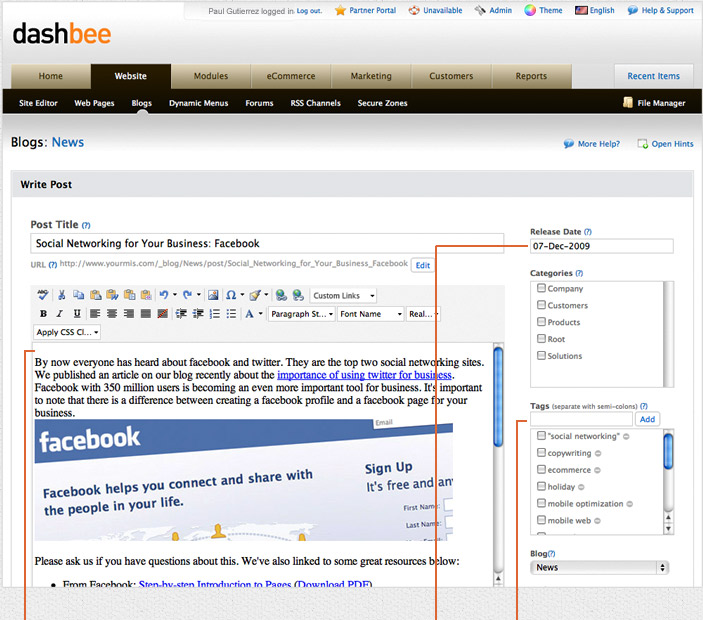703x620 pixels.
Task: Cut selected text with scissors icon
Action: point(61,295)
